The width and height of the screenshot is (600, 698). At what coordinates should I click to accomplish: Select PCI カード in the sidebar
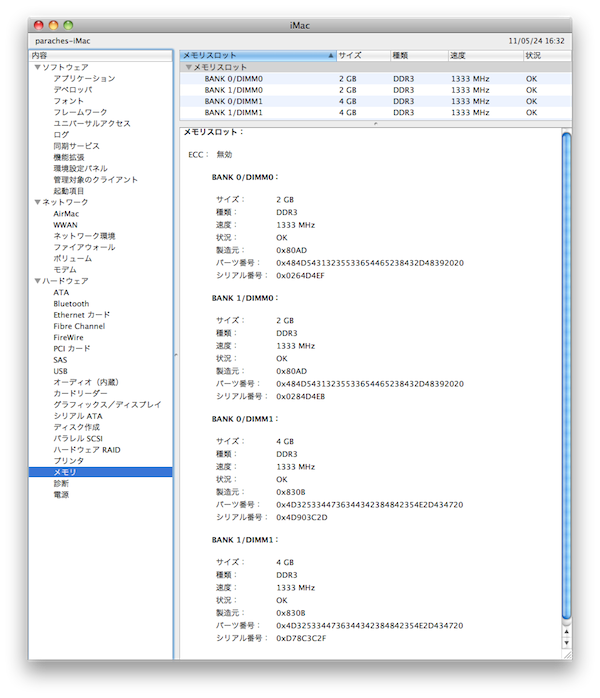(x=72, y=349)
